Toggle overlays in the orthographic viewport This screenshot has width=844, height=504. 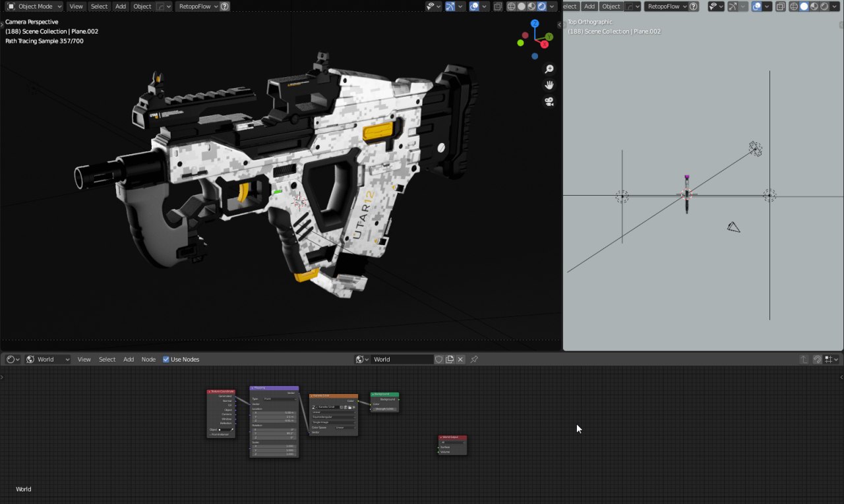756,7
